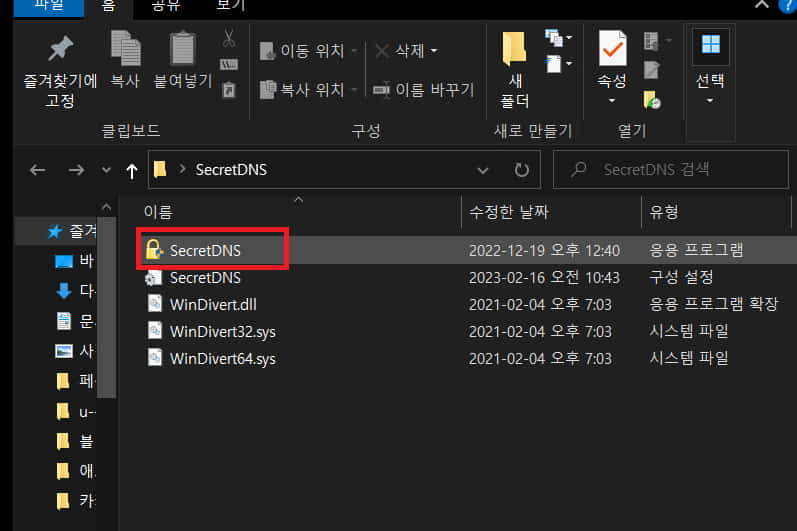
Task: Expand the address bar breadcrumb chevron
Action: (182, 169)
